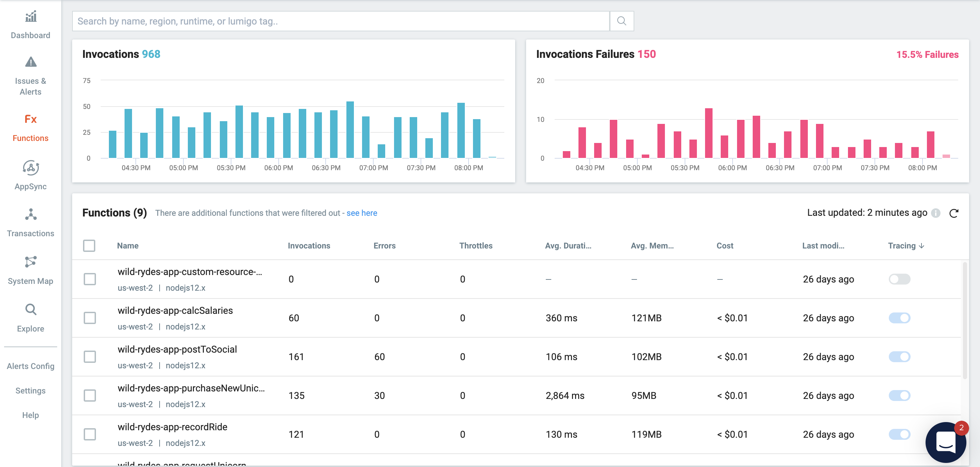Disable tracing for wild-rydes-app-postToSocial

click(x=899, y=357)
